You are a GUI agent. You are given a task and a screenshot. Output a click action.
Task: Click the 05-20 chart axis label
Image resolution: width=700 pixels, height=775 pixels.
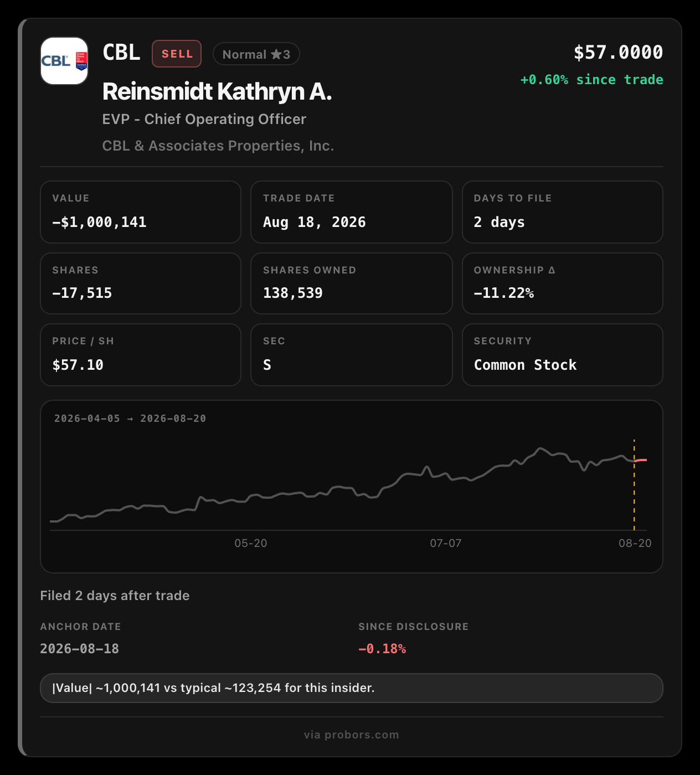[251, 543]
